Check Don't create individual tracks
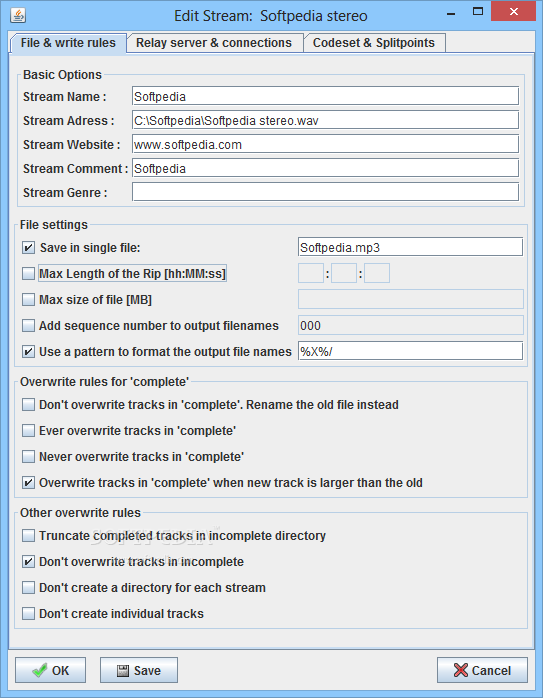Screen dimensions: 543x698 tap(28, 613)
